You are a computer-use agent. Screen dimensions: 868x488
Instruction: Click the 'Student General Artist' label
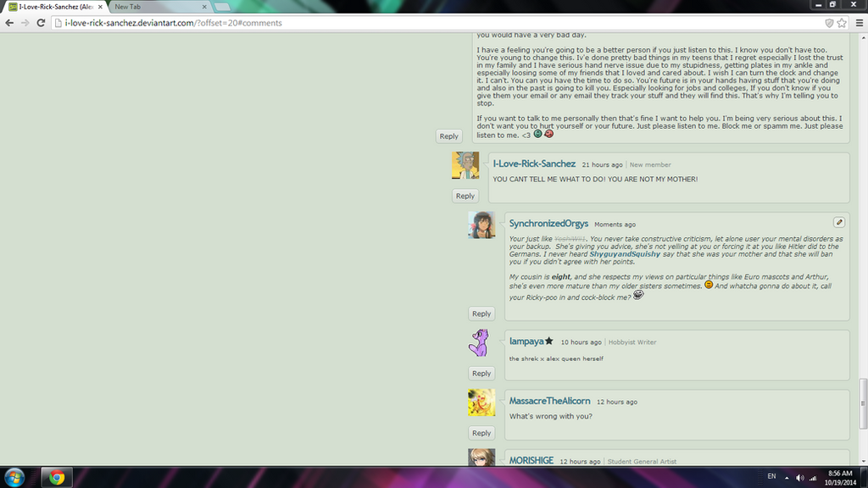pos(643,462)
